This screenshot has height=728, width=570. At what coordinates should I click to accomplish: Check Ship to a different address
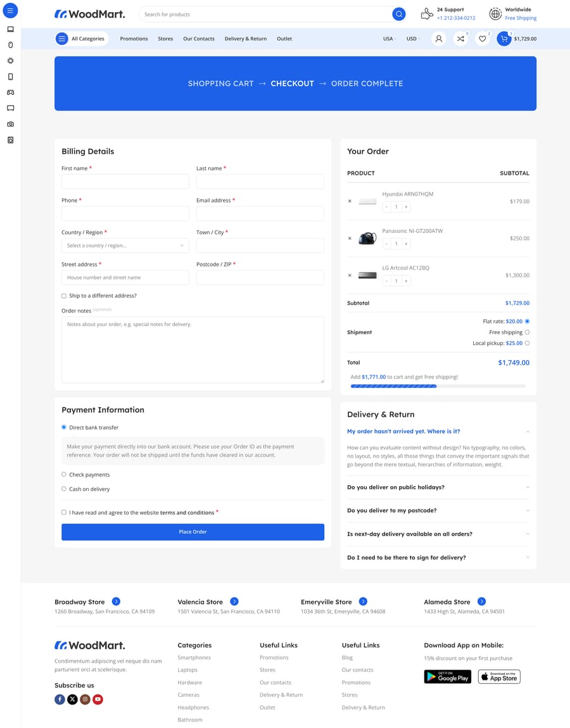click(x=64, y=296)
